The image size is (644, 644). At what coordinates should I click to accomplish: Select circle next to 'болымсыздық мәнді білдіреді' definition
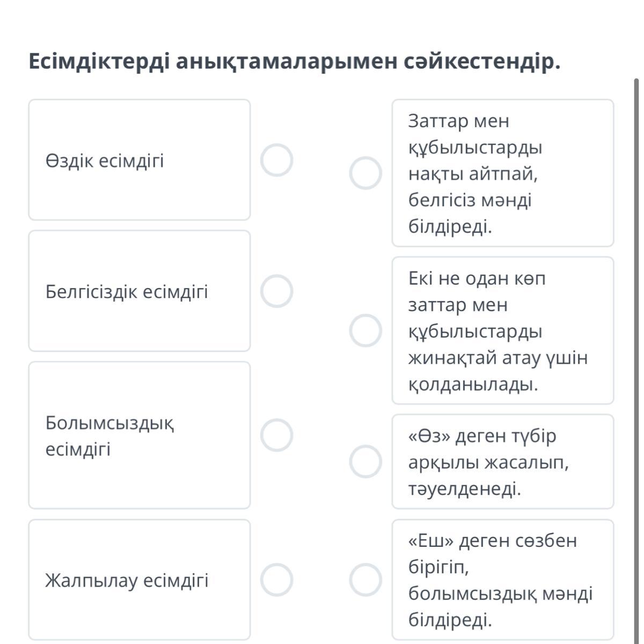pyautogui.click(x=365, y=580)
